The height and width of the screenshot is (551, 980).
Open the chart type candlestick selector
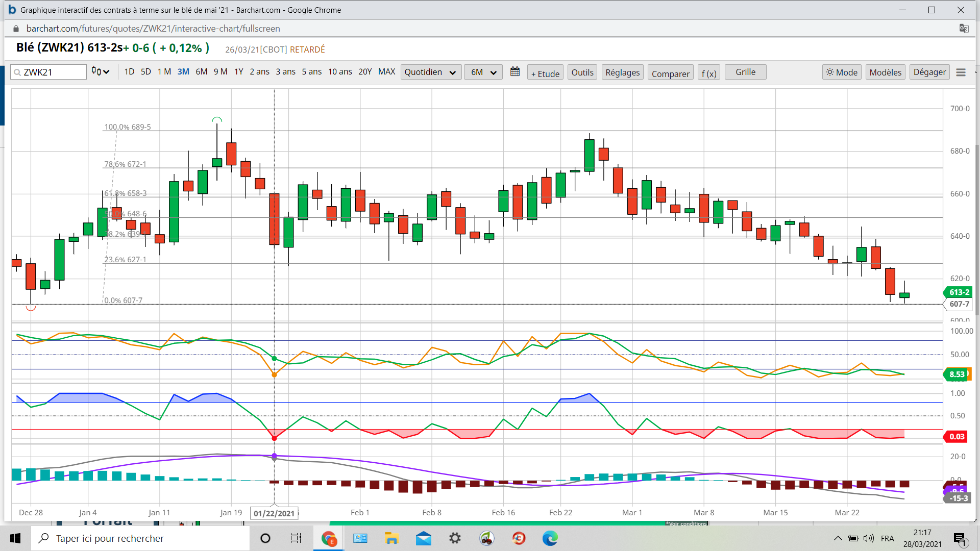pyautogui.click(x=101, y=72)
